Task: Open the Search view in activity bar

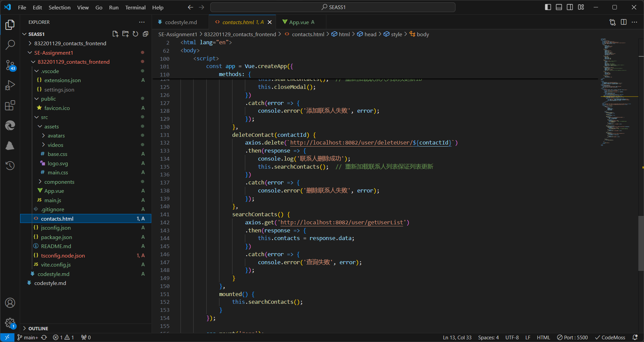Action: pos(10,45)
